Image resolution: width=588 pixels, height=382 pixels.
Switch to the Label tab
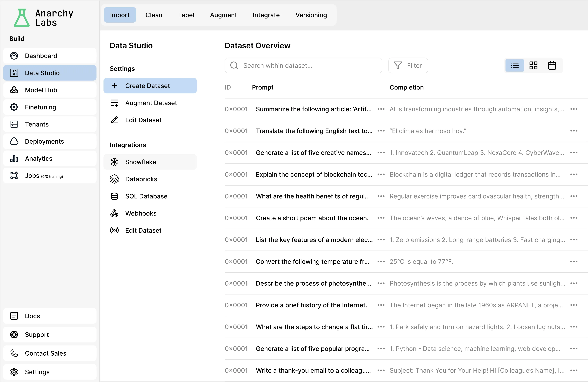coord(186,15)
